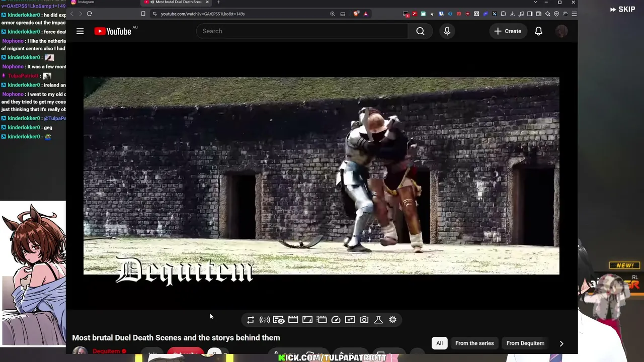The width and height of the screenshot is (644, 362).
Task: Open the browser main menu hamburger
Action: (x=574, y=14)
